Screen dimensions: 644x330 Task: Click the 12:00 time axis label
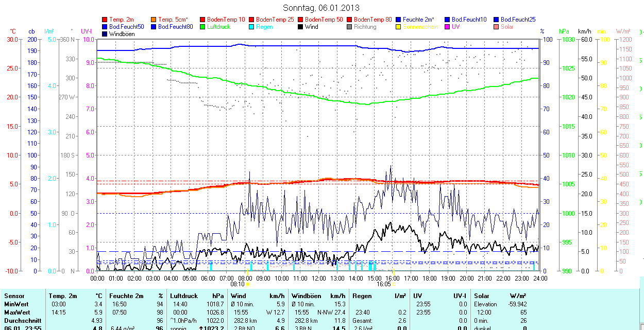pos(319,278)
